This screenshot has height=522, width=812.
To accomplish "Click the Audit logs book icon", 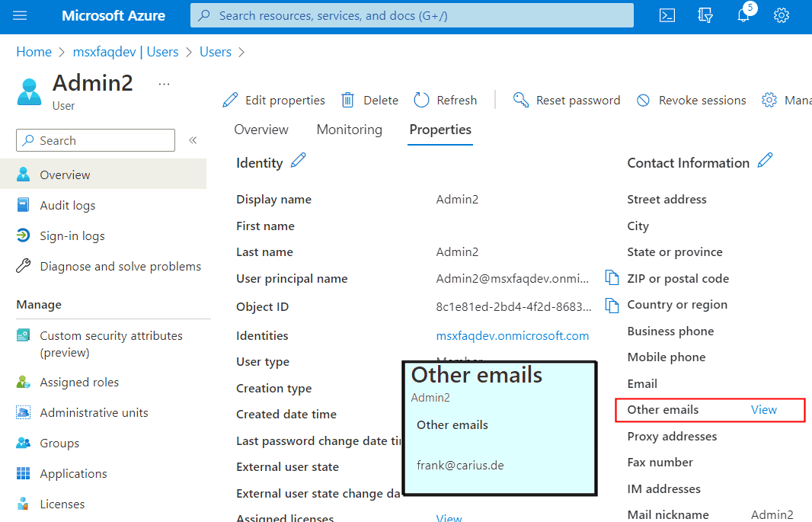I will (23, 205).
